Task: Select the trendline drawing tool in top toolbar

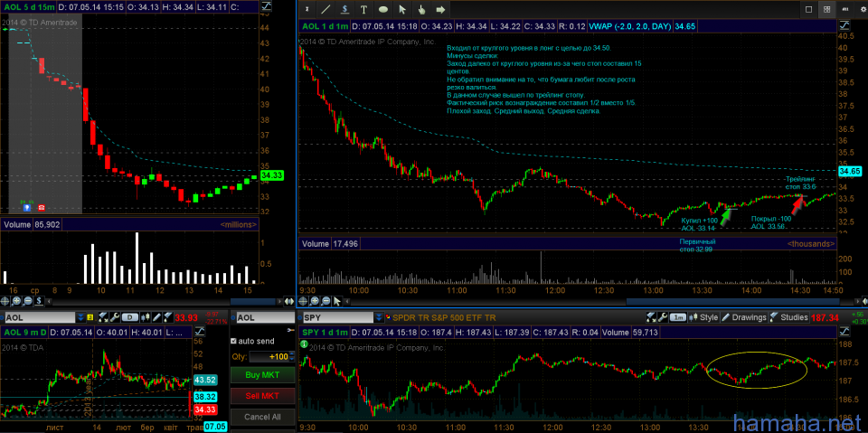Action: 326,9
